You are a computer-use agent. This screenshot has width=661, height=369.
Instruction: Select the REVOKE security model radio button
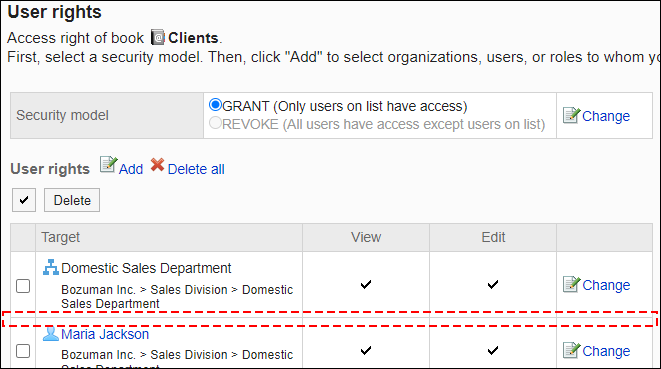pyautogui.click(x=215, y=123)
